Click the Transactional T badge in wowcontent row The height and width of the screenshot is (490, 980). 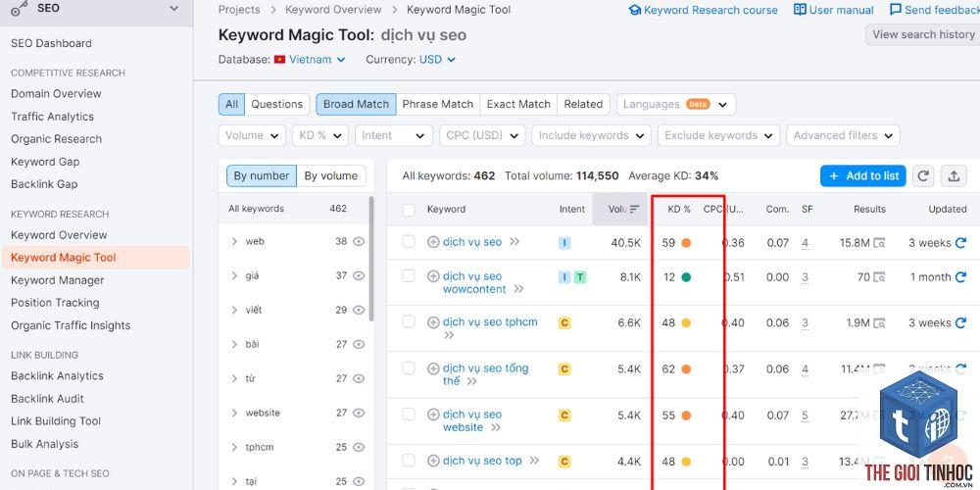pos(580,277)
